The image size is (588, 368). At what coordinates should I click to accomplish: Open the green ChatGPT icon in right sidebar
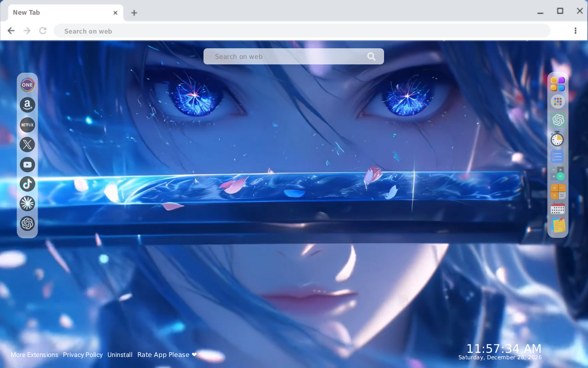[x=558, y=120]
